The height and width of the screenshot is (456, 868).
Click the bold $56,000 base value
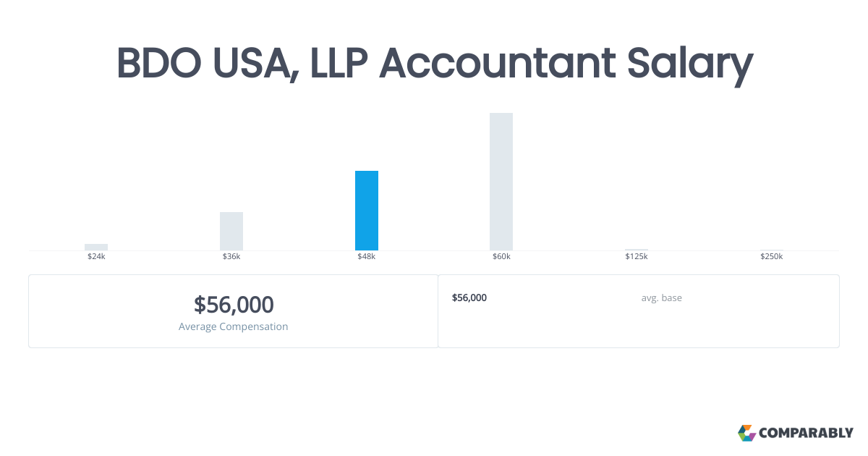click(x=469, y=297)
